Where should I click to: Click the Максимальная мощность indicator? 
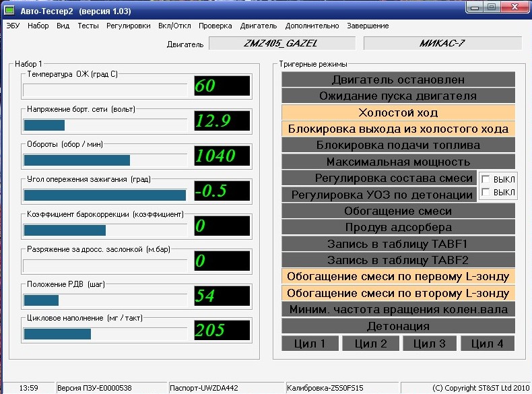click(398, 162)
